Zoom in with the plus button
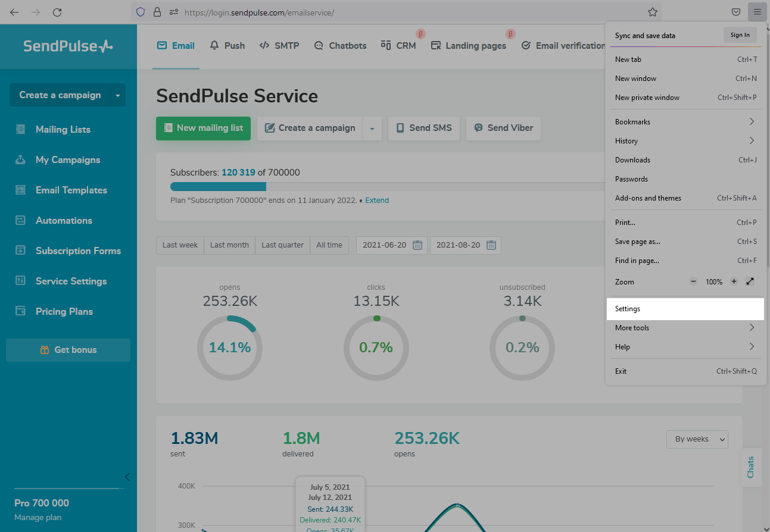Image resolution: width=770 pixels, height=532 pixels. pos(734,281)
